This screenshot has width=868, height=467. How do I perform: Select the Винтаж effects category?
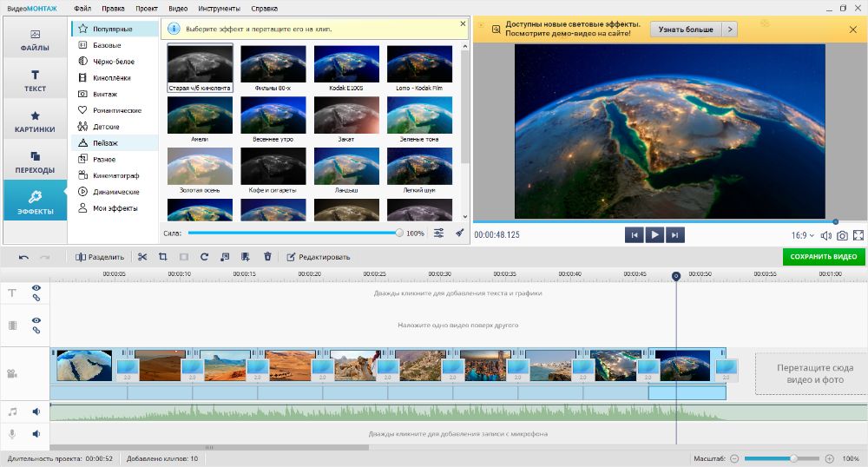(105, 94)
